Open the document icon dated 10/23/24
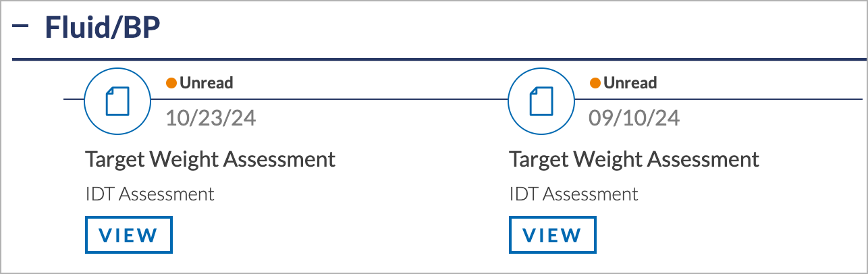 coord(118,100)
